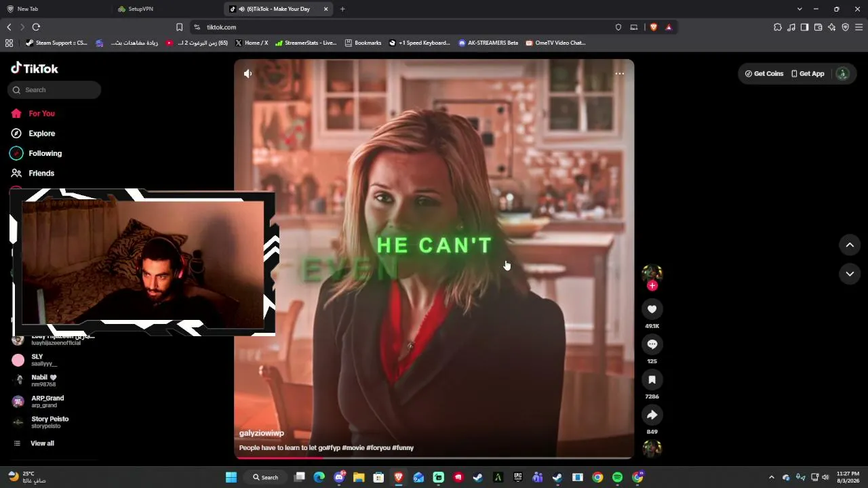Follow the creator with the plus badge

pyautogui.click(x=652, y=285)
